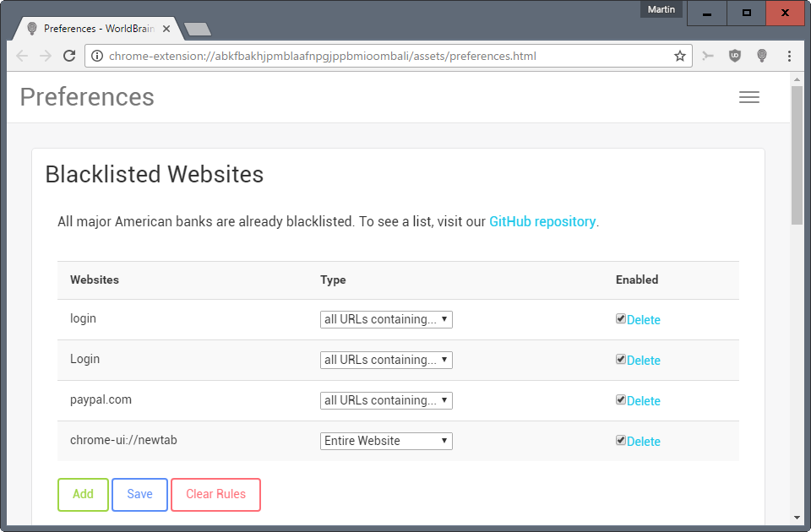The width and height of the screenshot is (811, 532).
Task: Open a new tab with the new tab button
Action: 198,30
